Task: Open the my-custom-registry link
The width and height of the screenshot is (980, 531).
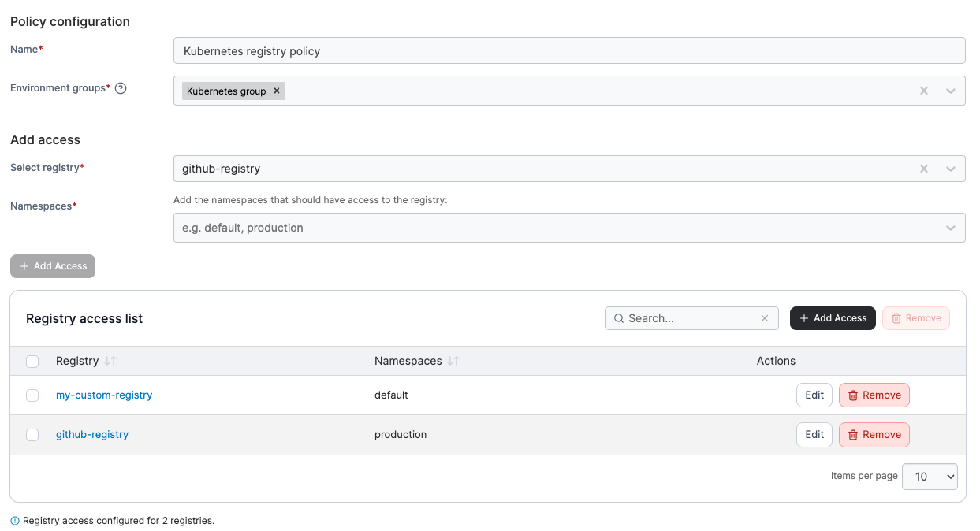Action: 104,395
